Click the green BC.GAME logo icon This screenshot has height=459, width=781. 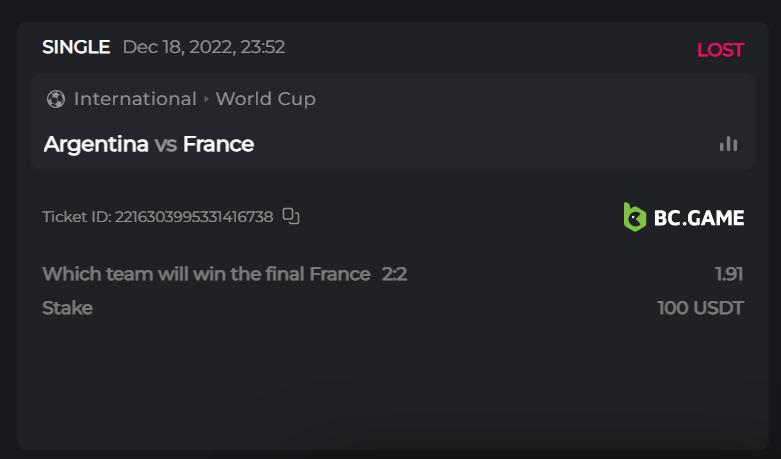(x=635, y=216)
